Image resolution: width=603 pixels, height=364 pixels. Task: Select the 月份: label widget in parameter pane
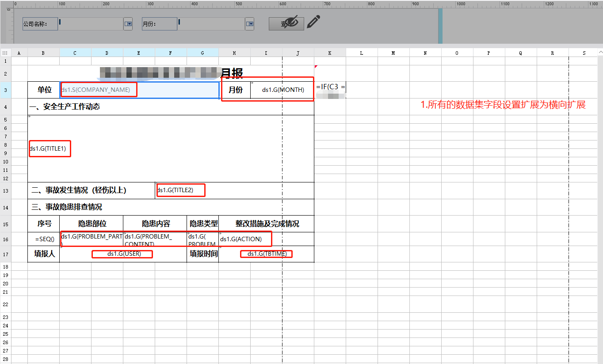[159, 24]
